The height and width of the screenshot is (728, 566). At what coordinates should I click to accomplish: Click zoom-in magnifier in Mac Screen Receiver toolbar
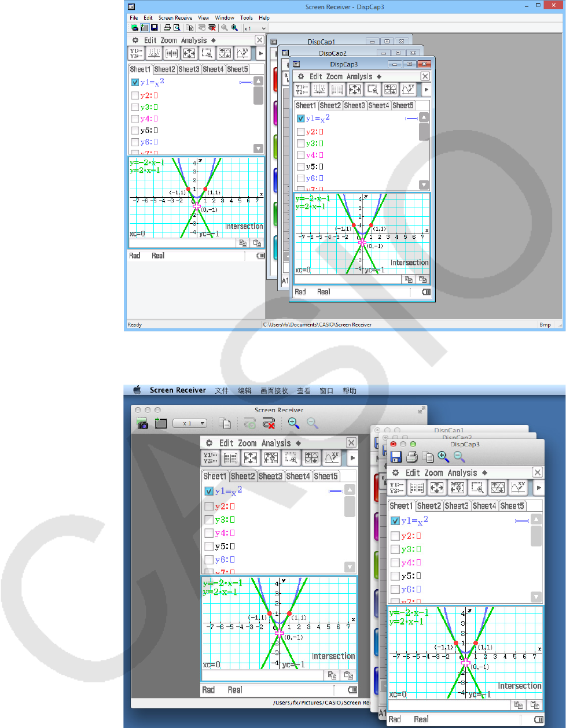coord(294,423)
